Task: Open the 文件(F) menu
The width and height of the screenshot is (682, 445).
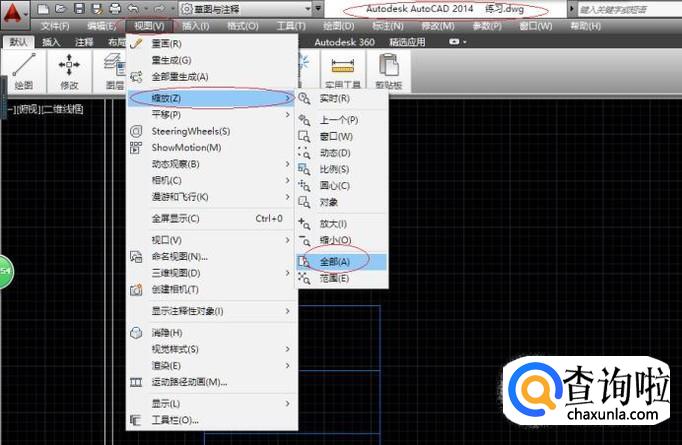Action: [x=55, y=26]
